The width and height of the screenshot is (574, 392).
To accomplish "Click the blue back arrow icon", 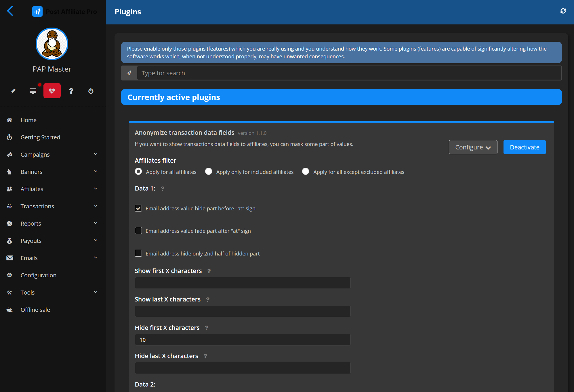I will 10,11.
